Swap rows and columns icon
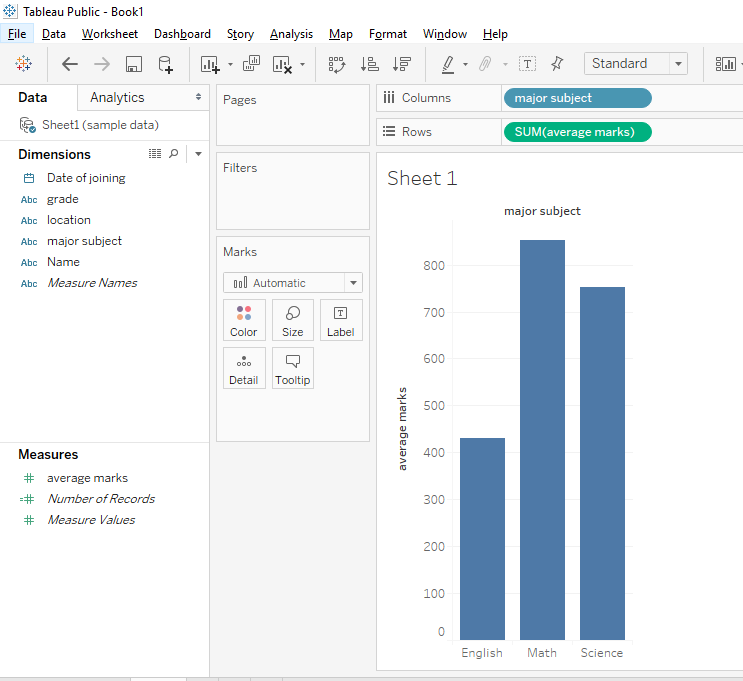Image resolution: width=743 pixels, height=681 pixels. point(337,64)
